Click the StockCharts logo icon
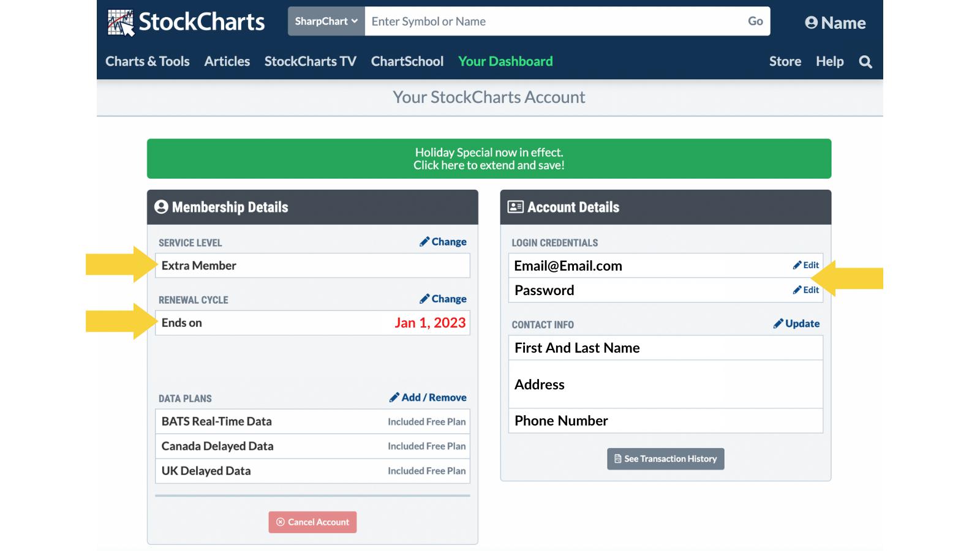 (x=121, y=23)
